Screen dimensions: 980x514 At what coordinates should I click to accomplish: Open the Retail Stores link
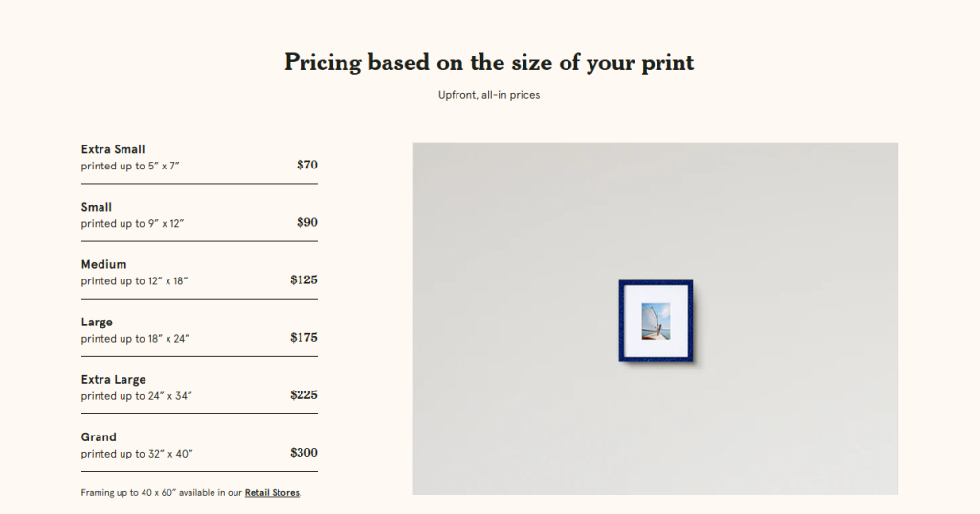click(x=272, y=493)
